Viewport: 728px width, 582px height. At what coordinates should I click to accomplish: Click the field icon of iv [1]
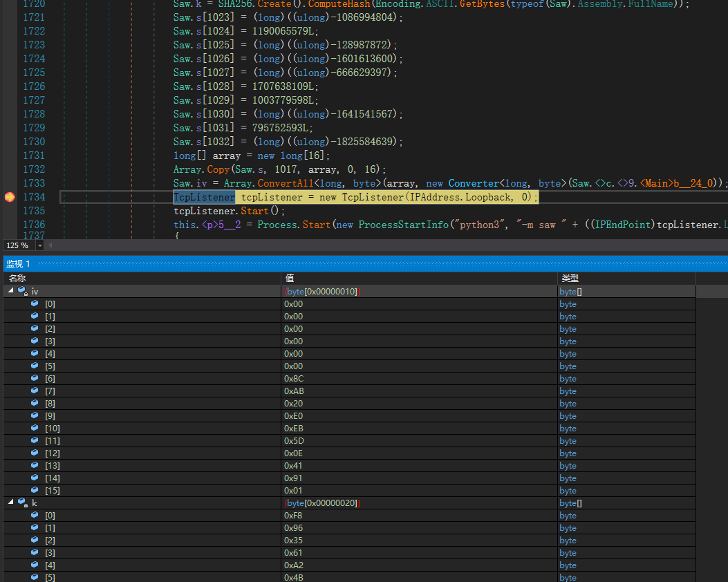(x=35, y=316)
